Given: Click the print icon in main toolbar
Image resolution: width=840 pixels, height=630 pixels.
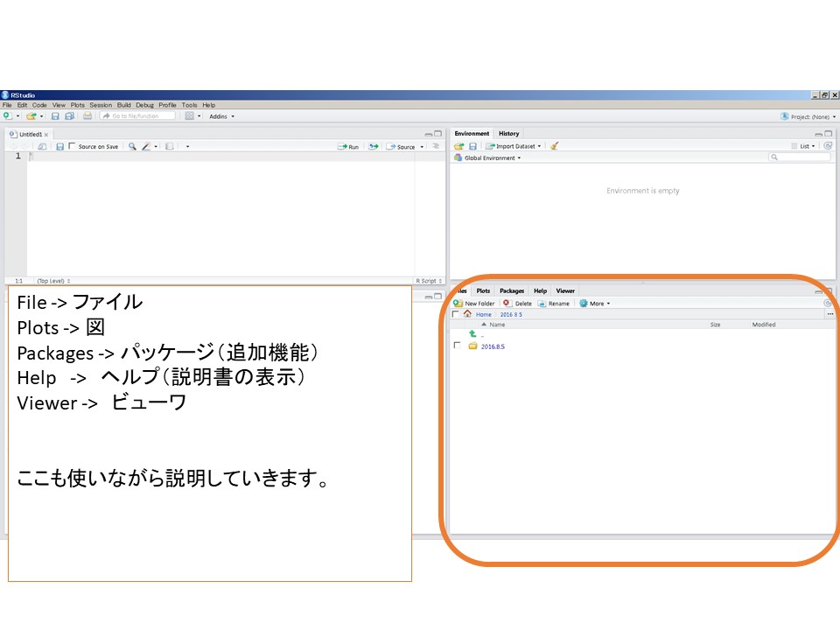Looking at the screenshot, I should point(87,115).
